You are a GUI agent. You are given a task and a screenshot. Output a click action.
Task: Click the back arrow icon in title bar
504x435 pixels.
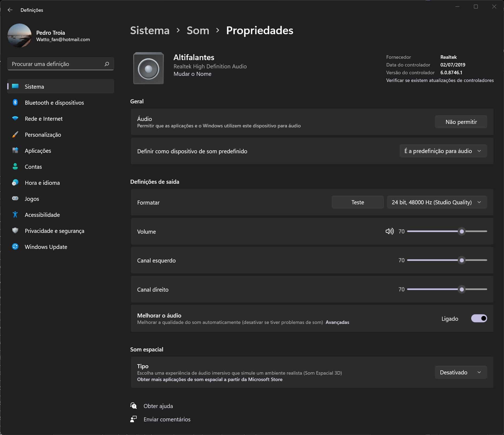[x=10, y=10]
